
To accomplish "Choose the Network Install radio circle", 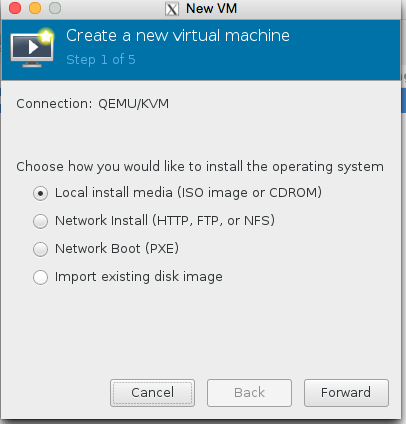I will (x=40, y=221).
